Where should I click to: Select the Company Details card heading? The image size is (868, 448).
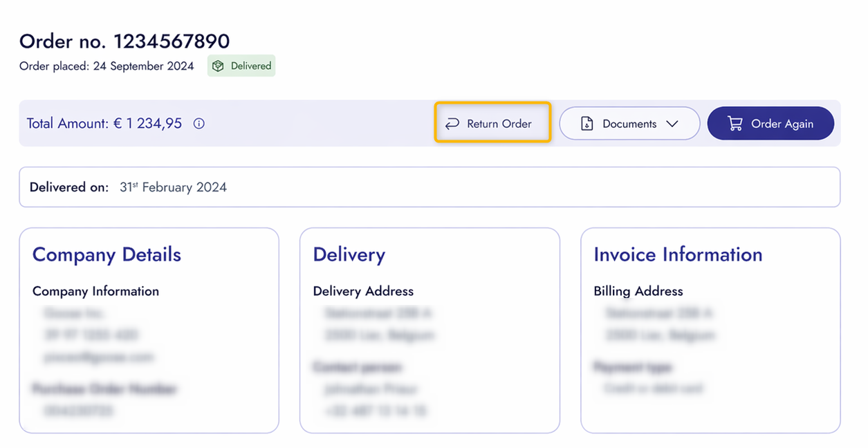[x=107, y=254]
